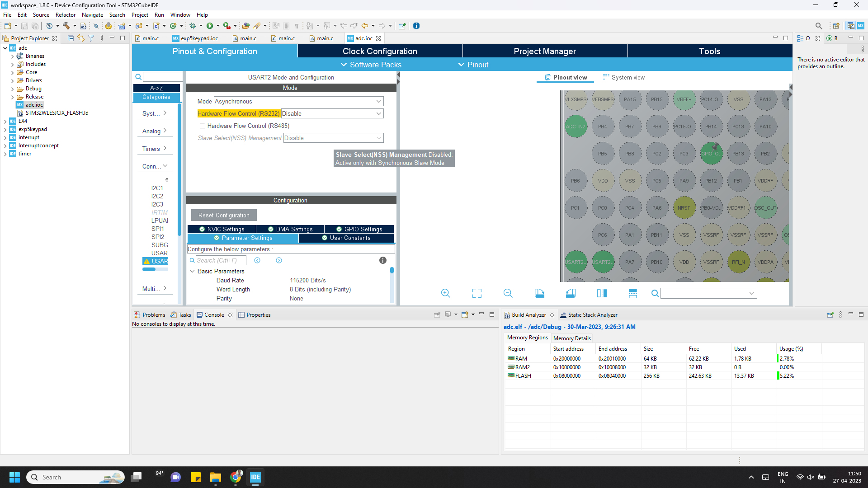Select the A->Z sorting toggle
Screen dimensions: 868x488
point(156,88)
